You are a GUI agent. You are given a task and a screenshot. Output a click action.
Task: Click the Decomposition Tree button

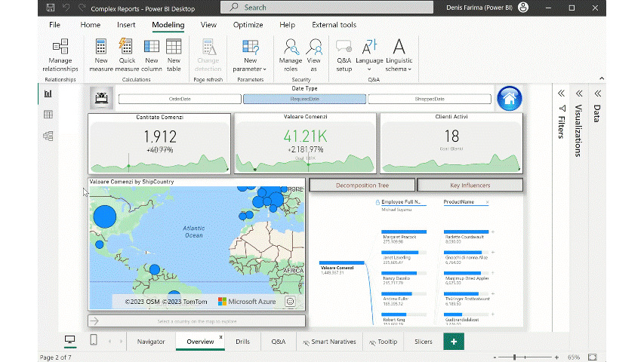[x=362, y=185]
